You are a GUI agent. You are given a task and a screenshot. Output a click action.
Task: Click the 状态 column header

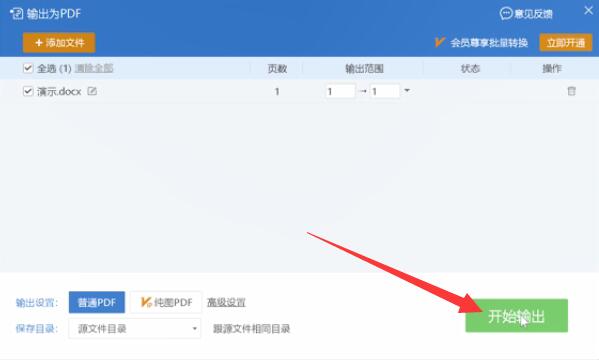(x=470, y=68)
